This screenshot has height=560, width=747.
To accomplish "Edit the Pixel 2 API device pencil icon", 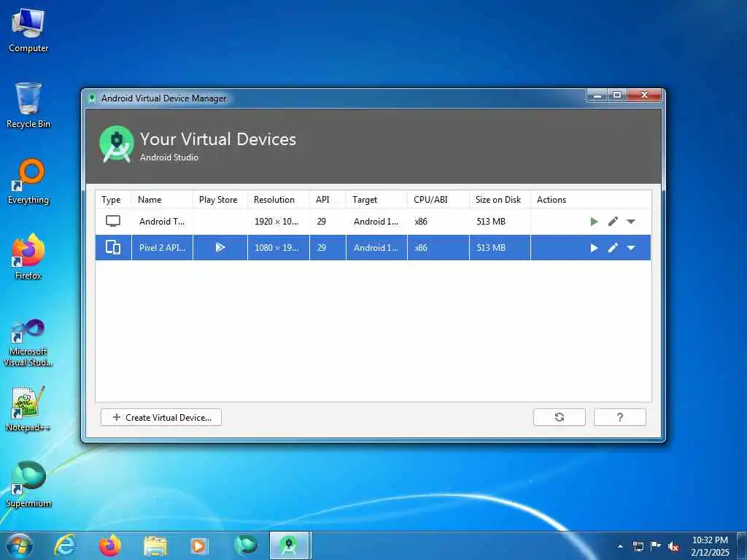I will click(613, 248).
